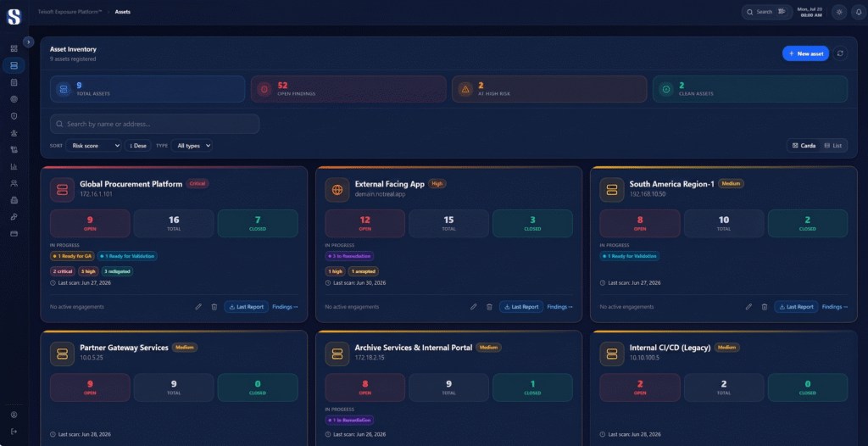Click the Archive Services & Internal Portal title
This screenshot has height=446, width=868.
pyautogui.click(x=414, y=348)
